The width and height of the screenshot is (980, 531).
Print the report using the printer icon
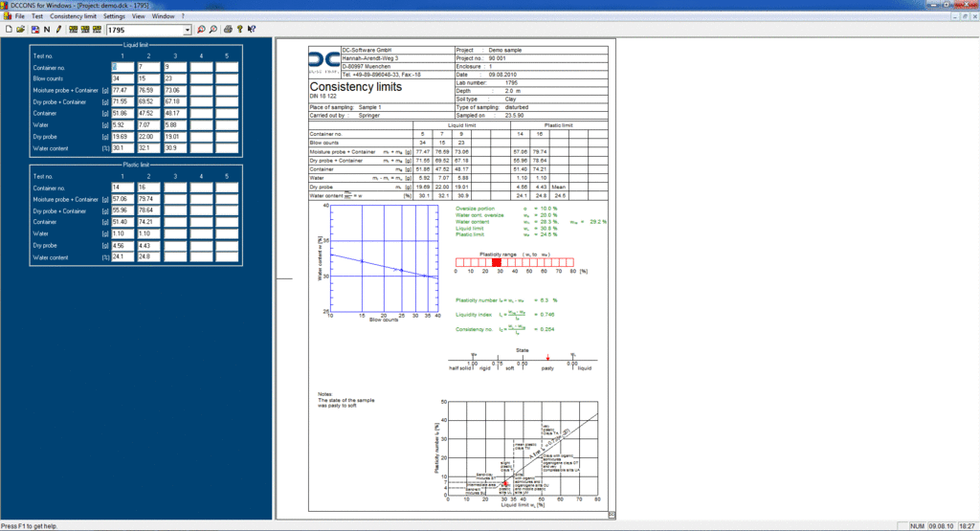coord(228,30)
